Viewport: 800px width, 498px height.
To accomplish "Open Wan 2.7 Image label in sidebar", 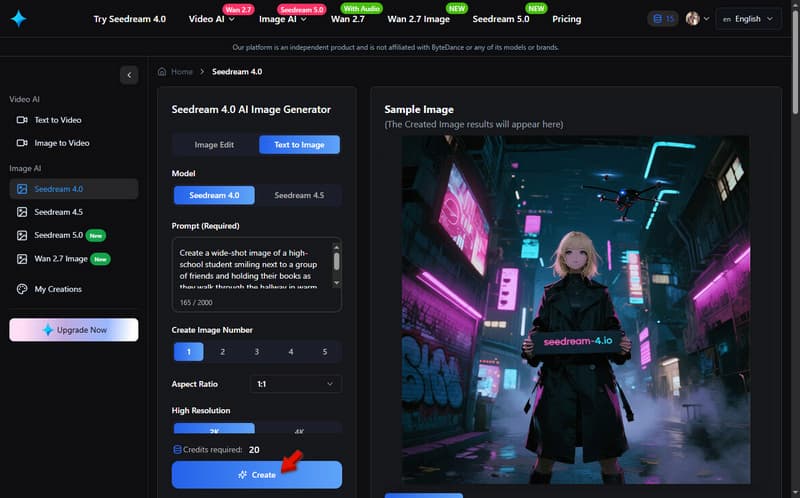I will (x=61, y=259).
